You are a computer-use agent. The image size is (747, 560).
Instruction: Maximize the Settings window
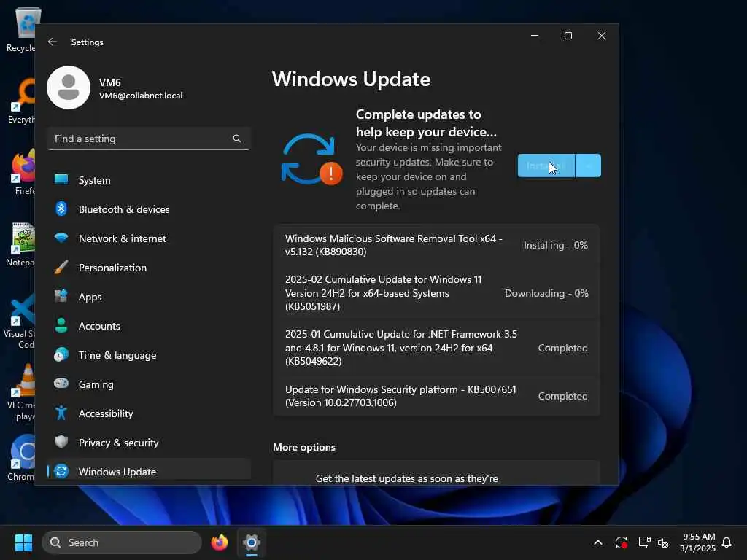568,36
